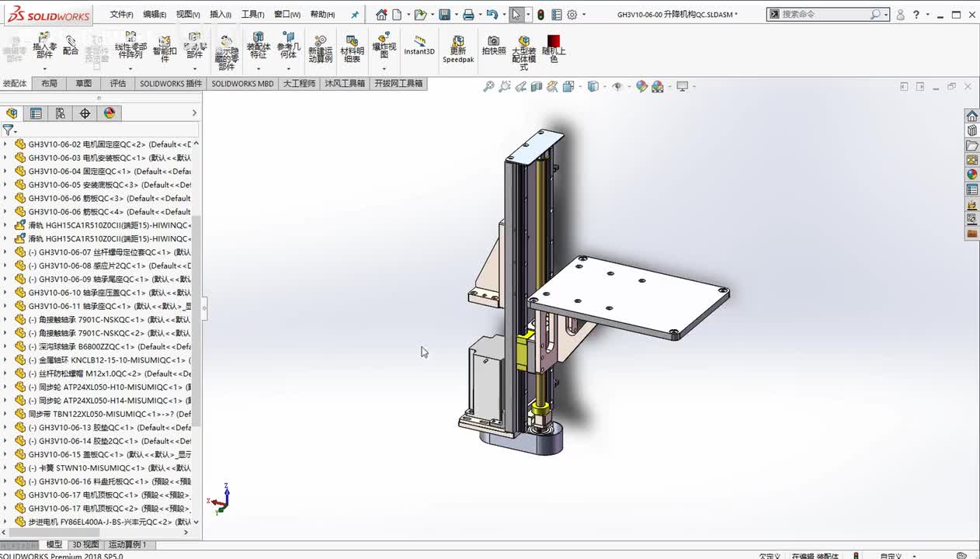Select the ConfigurationManager tab

pos(60,113)
